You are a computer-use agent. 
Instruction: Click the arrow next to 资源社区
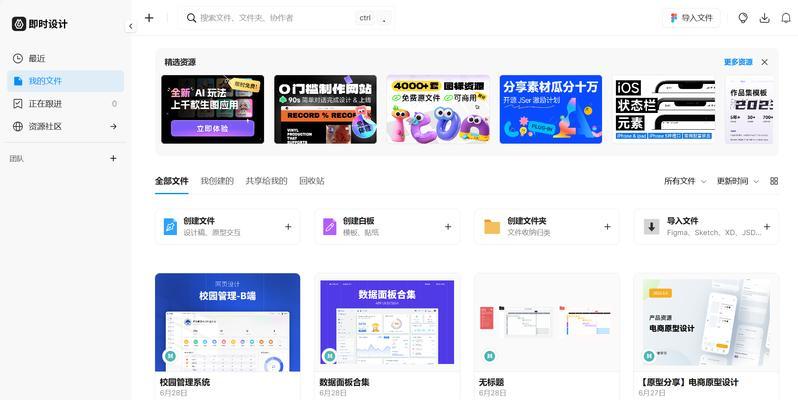[113, 126]
